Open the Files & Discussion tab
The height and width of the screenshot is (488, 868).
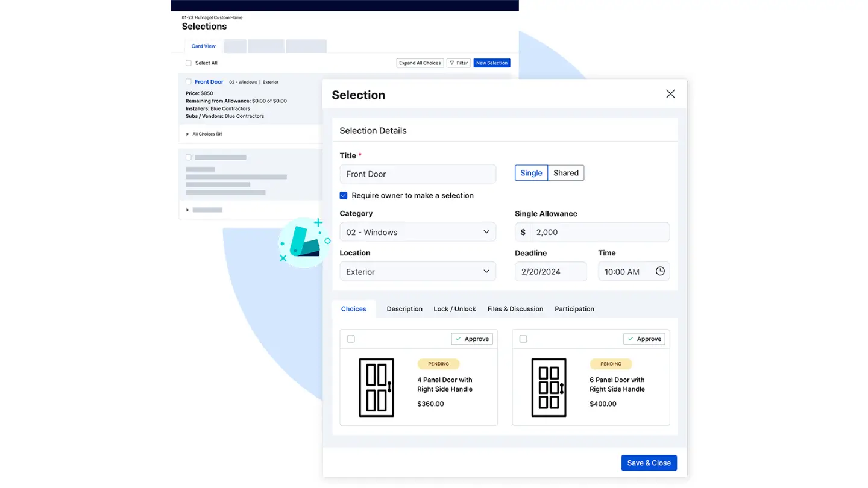[515, 309]
